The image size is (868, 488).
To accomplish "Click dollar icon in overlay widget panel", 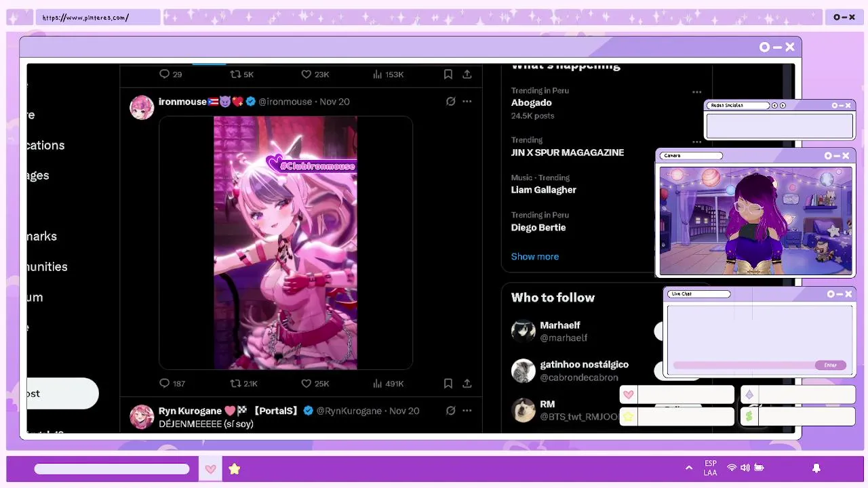I will click(749, 416).
